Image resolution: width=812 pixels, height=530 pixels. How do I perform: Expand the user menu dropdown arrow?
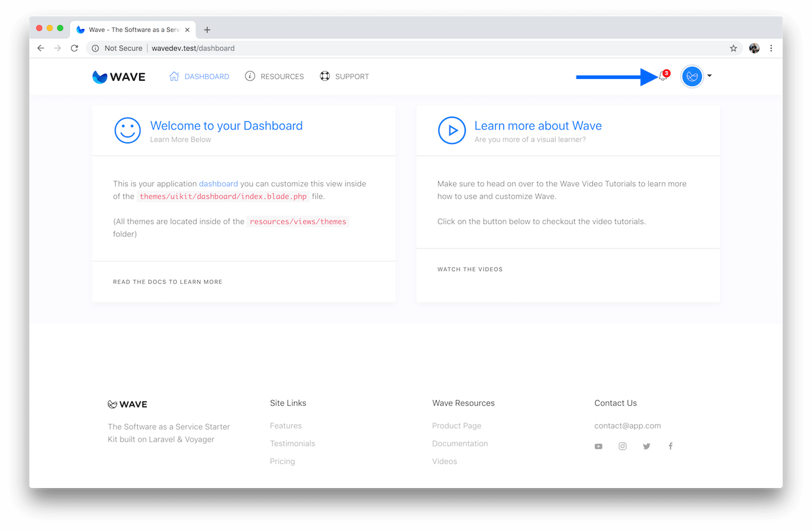(709, 76)
